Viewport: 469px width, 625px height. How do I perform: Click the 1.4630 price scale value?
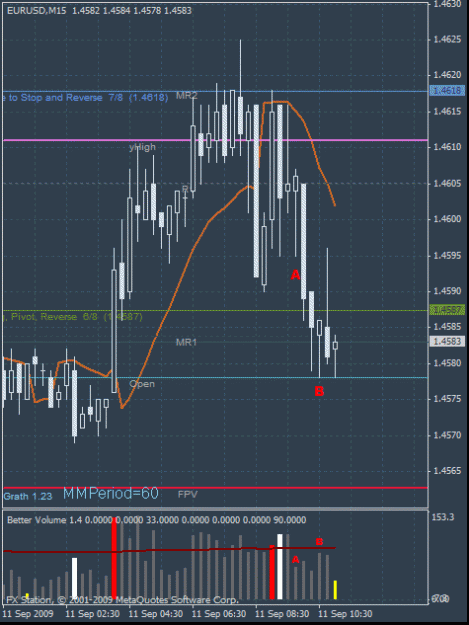coord(447,4)
